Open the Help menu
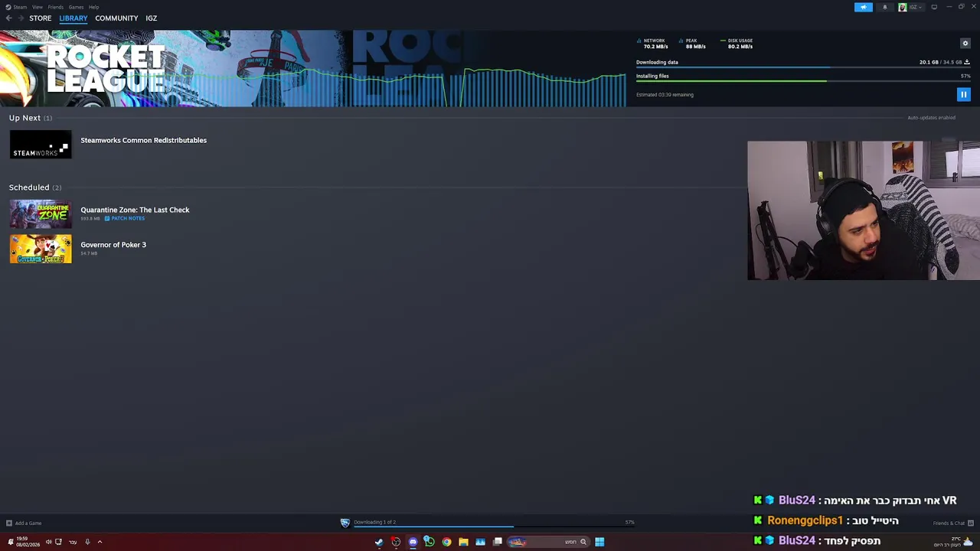The image size is (980, 551). coord(93,7)
